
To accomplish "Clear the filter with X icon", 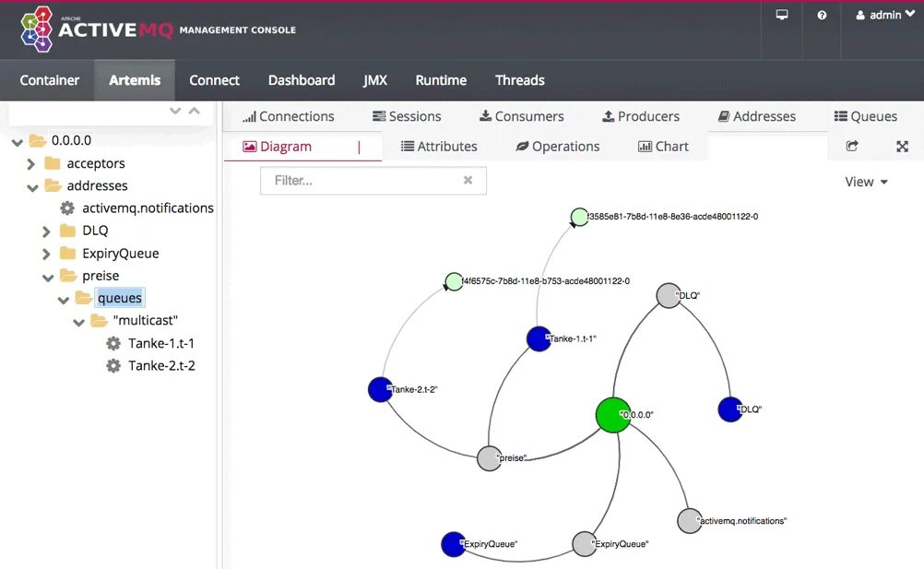I will [468, 180].
